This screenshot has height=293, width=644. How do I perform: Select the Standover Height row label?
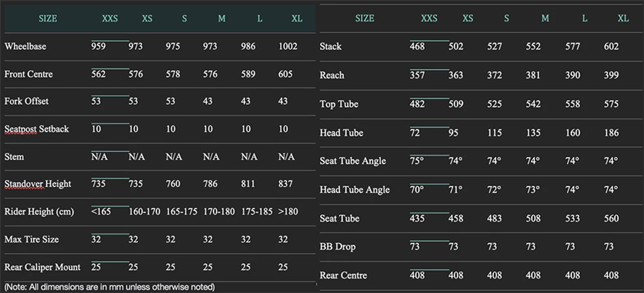click(38, 184)
